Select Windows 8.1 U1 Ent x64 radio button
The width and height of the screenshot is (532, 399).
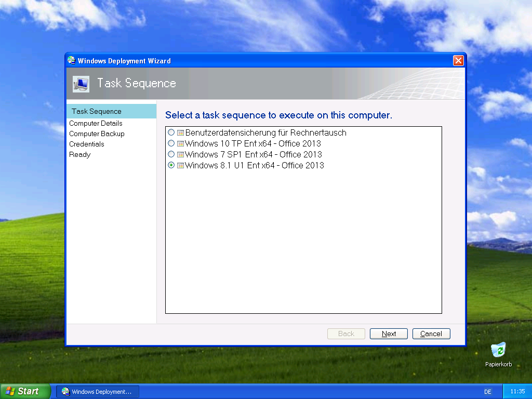tap(171, 165)
